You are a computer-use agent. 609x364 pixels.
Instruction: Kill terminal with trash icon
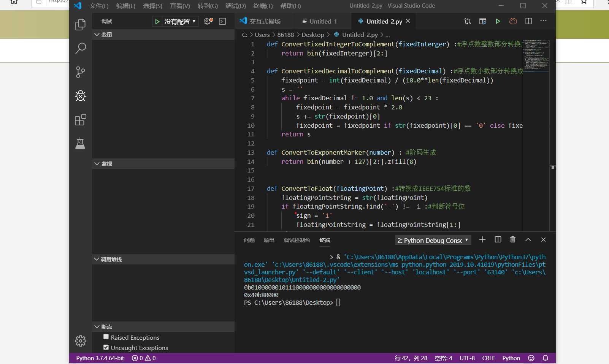(513, 239)
